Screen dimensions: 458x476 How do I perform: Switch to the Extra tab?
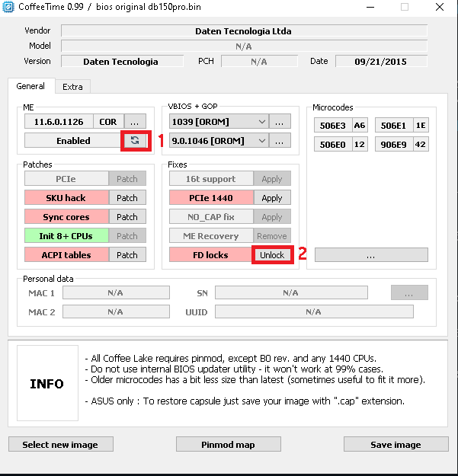pos(72,87)
